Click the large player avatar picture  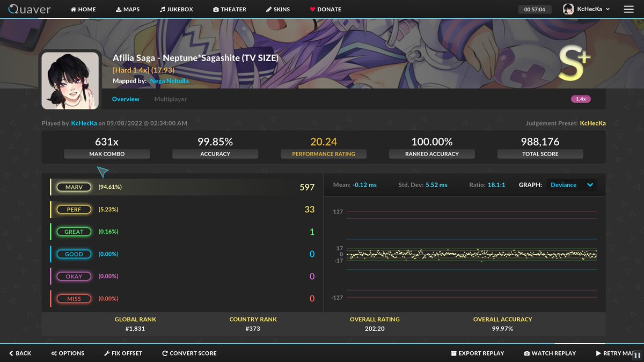tap(70, 80)
